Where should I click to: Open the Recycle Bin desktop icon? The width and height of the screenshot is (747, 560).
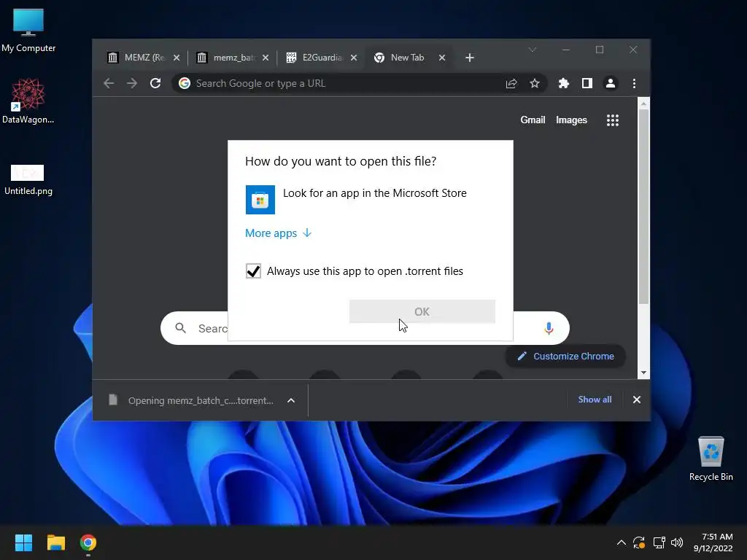711,458
